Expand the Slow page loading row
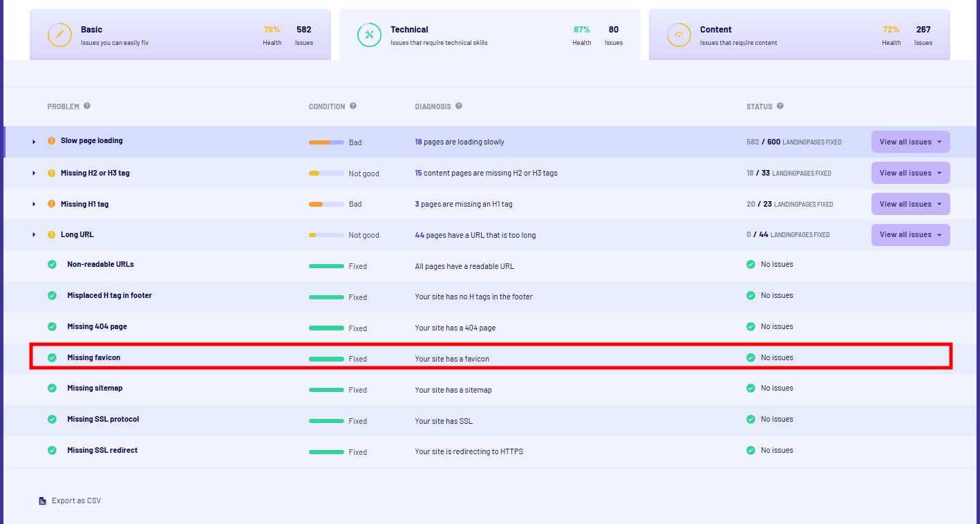This screenshot has height=524, width=980. coord(34,142)
